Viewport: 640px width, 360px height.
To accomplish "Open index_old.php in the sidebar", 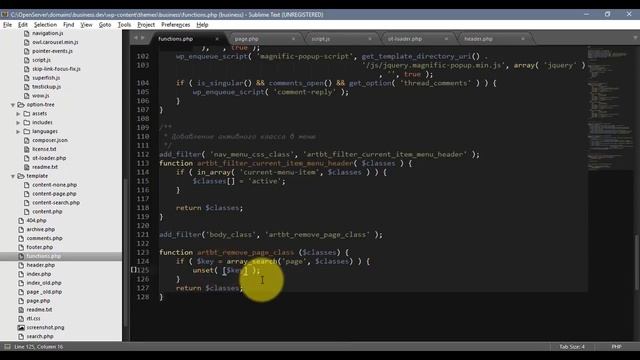I will (44, 283).
